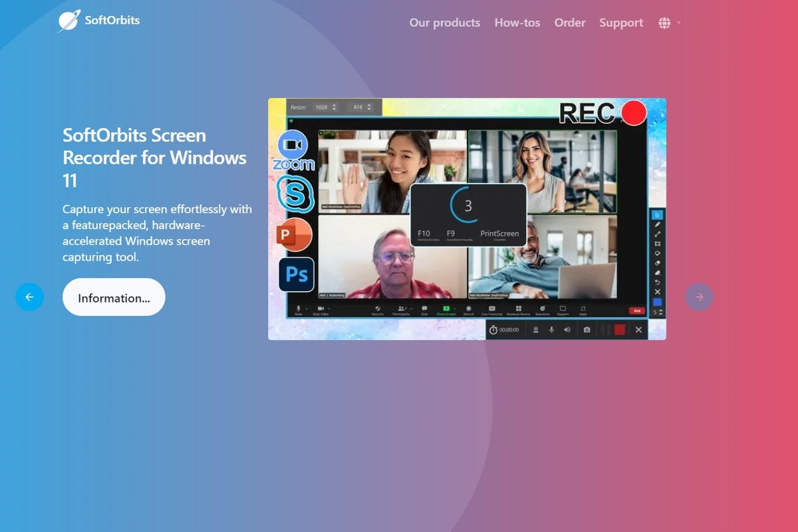Select the line drawing tool
This screenshot has height=532, width=798.
point(657,234)
